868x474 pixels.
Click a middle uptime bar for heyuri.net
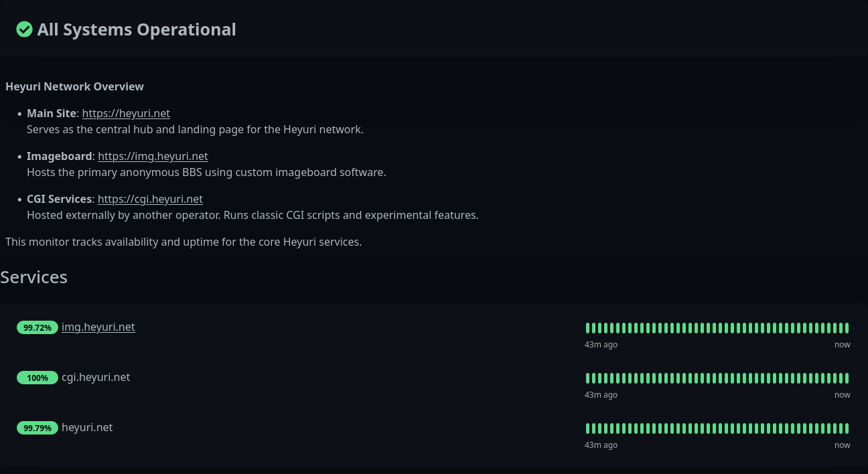(x=717, y=428)
